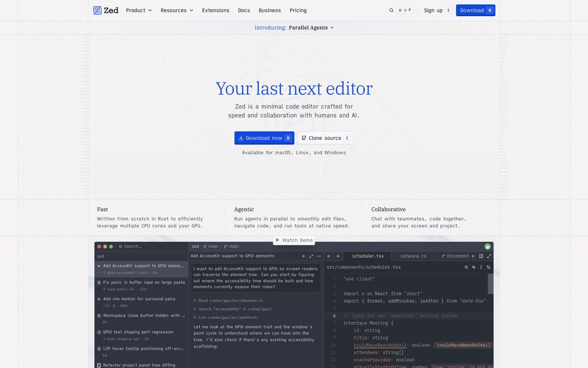
Task: Click the Zed logo in the navbar
Action: point(106,10)
